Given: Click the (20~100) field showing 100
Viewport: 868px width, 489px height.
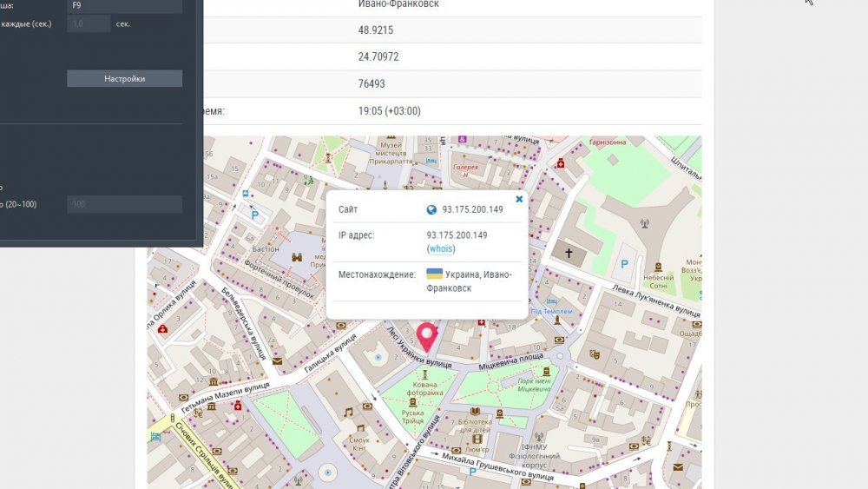Looking at the screenshot, I should click(x=124, y=204).
